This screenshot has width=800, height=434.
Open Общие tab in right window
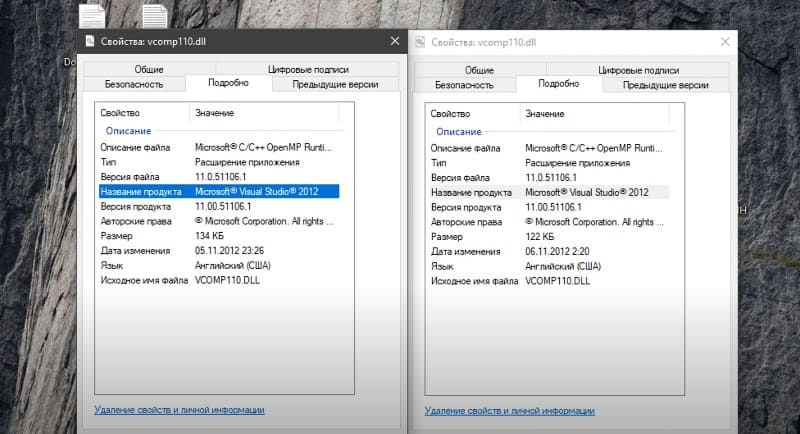[x=480, y=70]
